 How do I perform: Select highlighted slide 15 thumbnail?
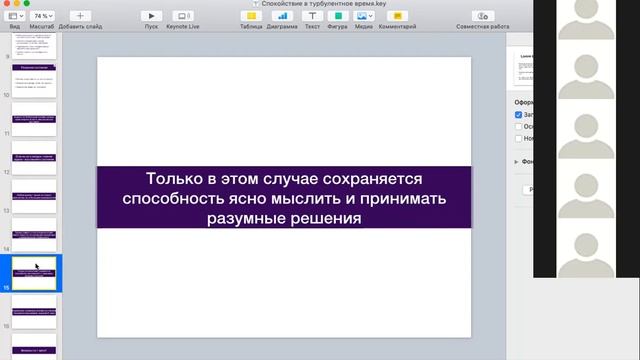[34, 273]
